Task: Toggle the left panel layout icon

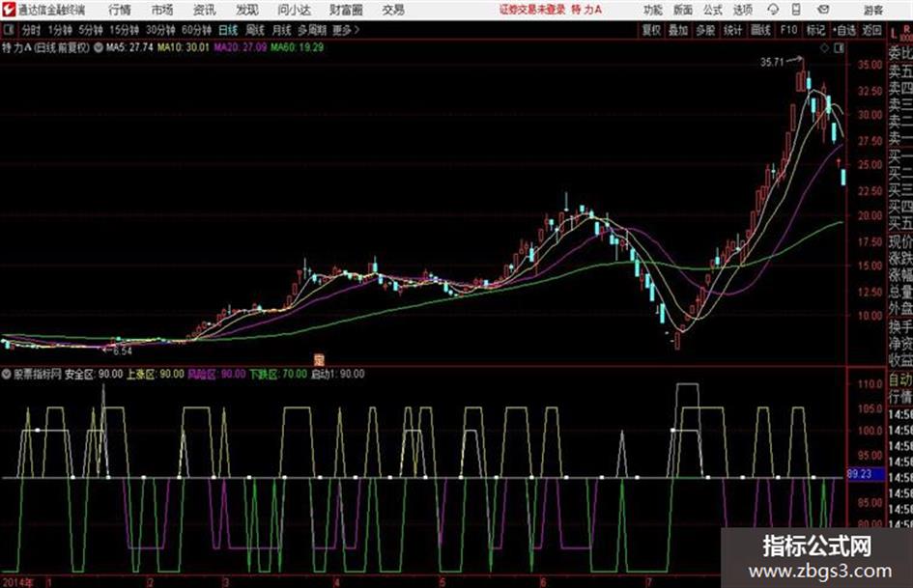Action: tap(9, 30)
